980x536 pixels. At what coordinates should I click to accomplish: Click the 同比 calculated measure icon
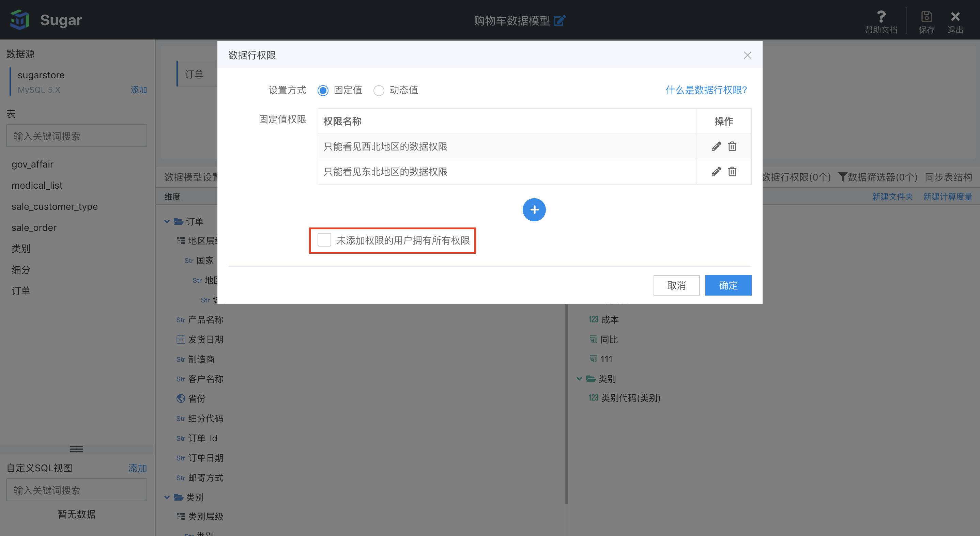point(593,339)
